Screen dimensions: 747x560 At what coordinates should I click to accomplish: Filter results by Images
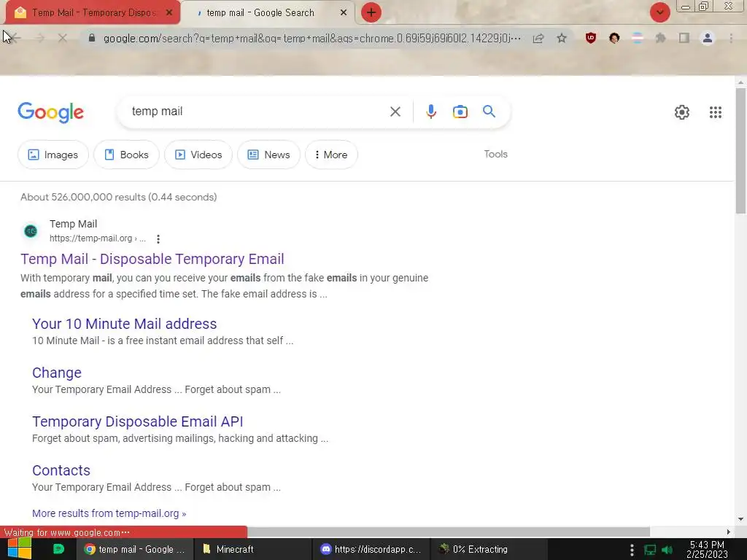pyautogui.click(x=53, y=155)
